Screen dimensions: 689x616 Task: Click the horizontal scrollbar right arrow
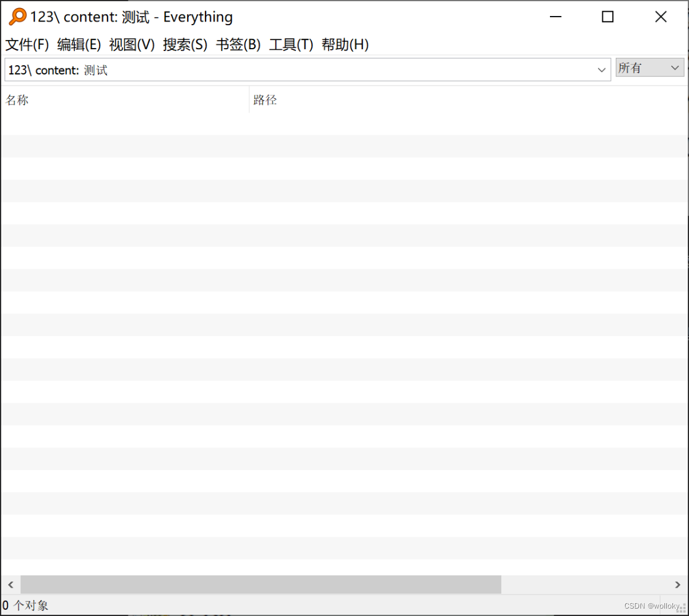677,585
